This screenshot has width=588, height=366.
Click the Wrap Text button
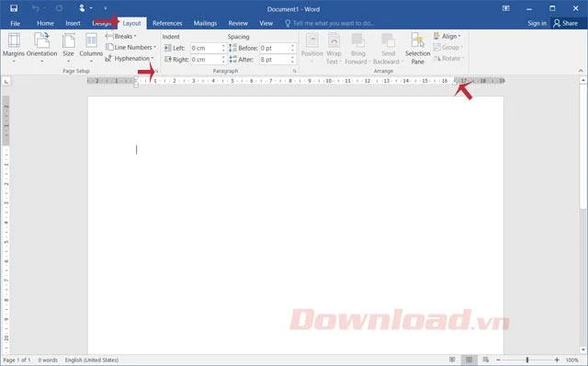coord(334,48)
